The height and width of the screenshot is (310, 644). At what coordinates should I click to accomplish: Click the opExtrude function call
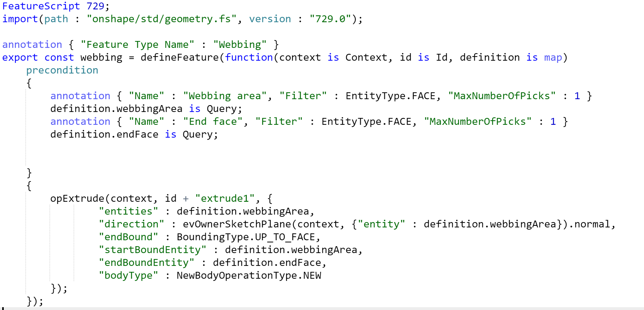(x=77, y=198)
